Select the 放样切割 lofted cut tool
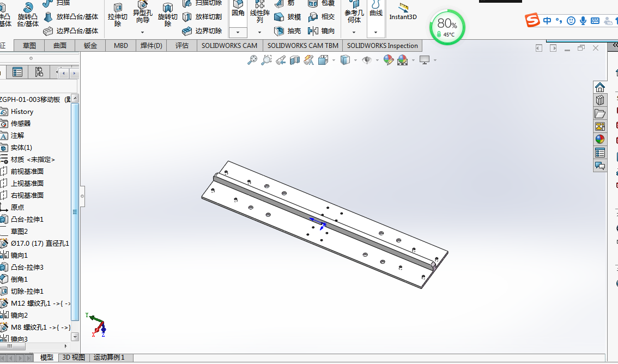Image resolution: width=618 pixels, height=364 pixels. click(202, 17)
